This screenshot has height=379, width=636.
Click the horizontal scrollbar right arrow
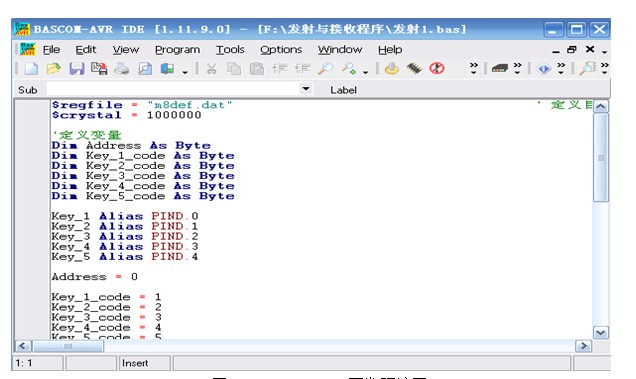584,346
